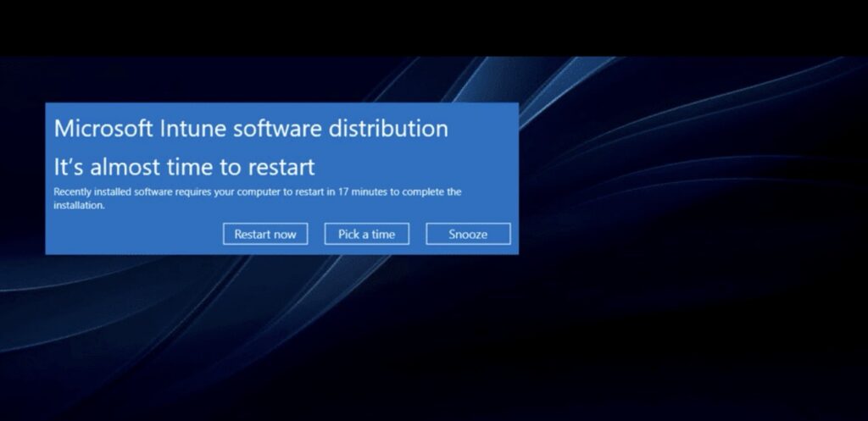Image resolution: width=868 pixels, height=421 pixels.
Task: Click the Microsoft Intune software distribution title
Action: click(x=251, y=129)
